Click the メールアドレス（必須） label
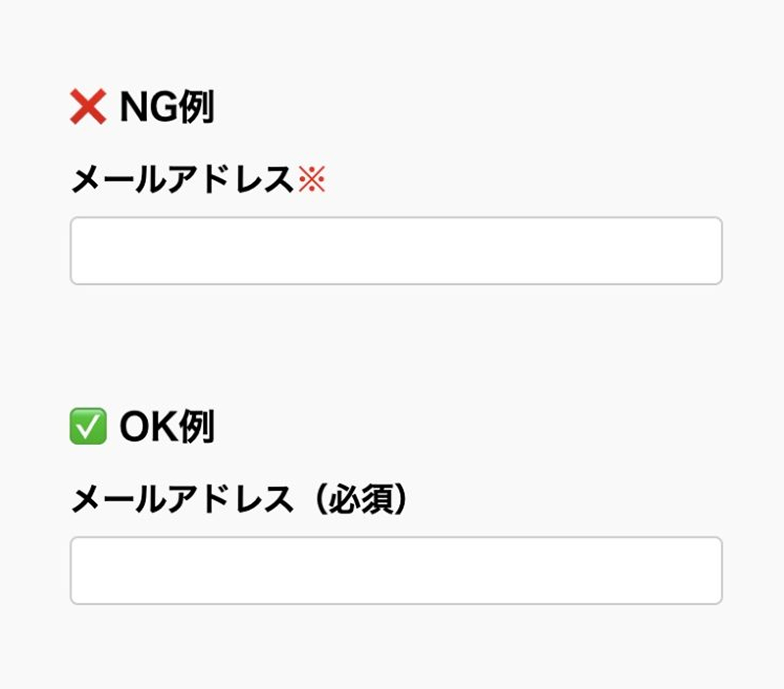The height and width of the screenshot is (689, 784). click(x=239, y=499)
